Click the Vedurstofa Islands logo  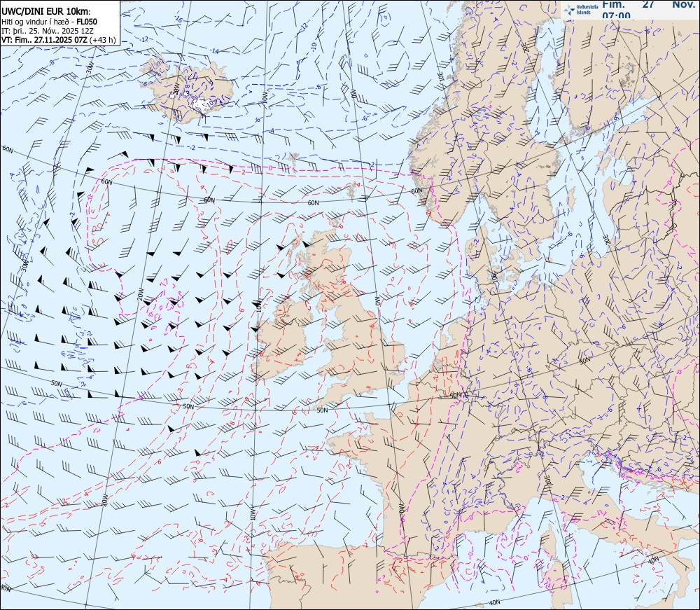(580, 10)
